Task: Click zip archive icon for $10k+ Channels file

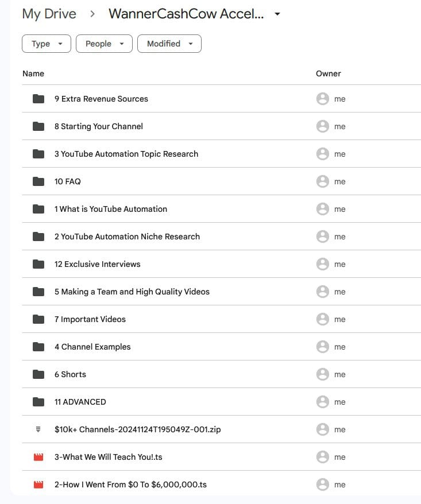Action: tap(38, 429)
